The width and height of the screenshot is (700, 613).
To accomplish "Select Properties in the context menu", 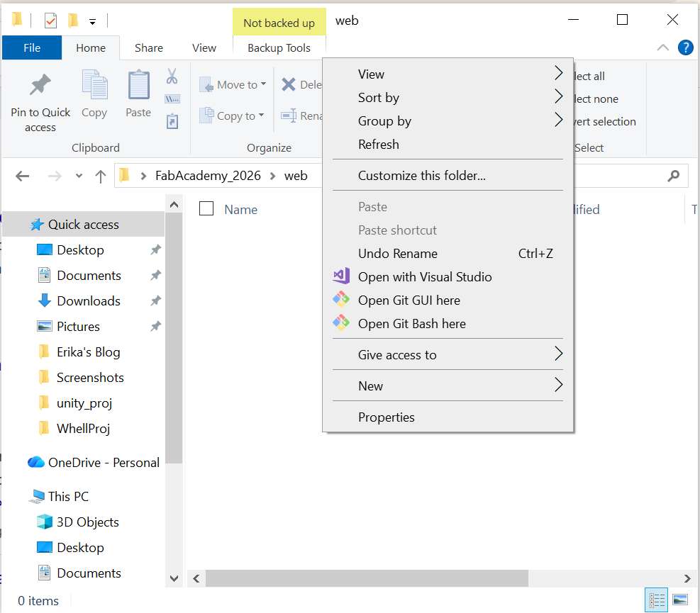I will coord(386,417).
